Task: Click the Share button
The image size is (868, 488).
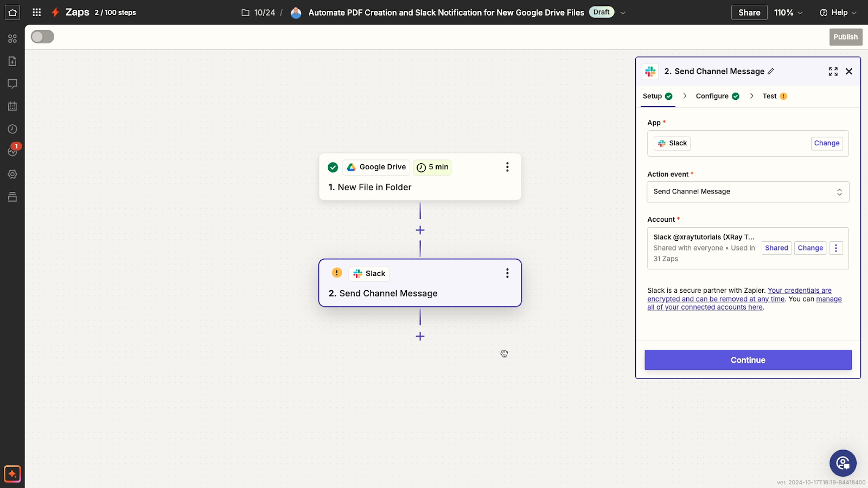Action: 749,12
